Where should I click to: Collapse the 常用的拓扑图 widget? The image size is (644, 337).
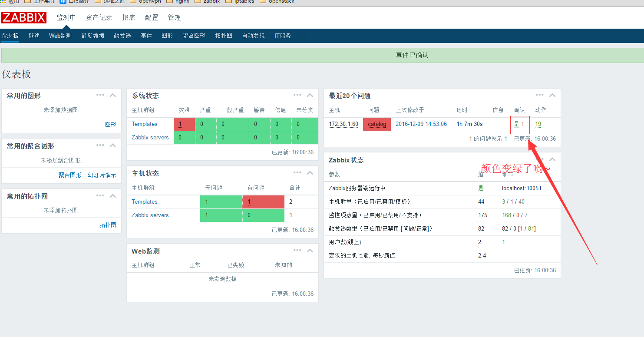pyautogui.click(x=113, y=196)
